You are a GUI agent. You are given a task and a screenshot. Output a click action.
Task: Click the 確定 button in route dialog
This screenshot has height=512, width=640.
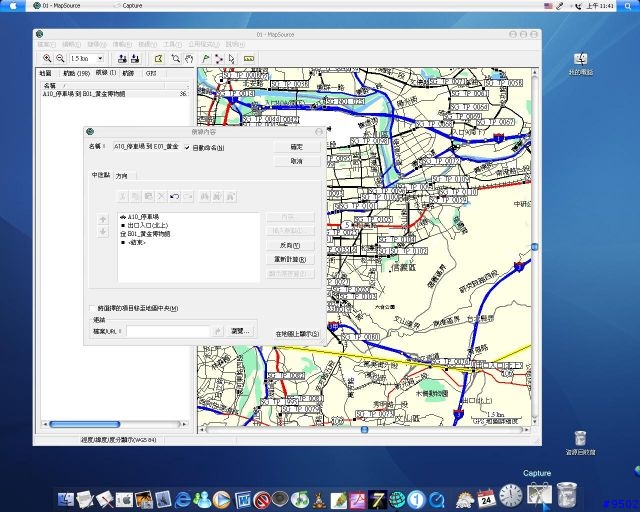(297, 147)
